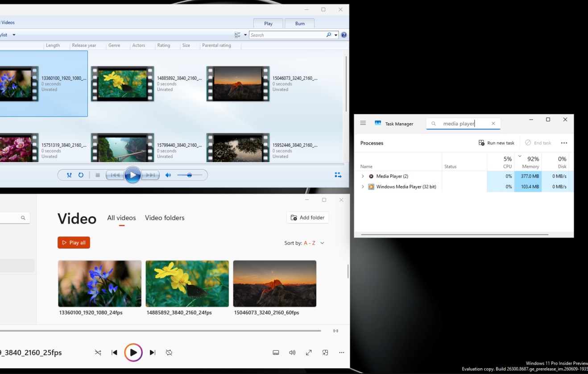Click Add folder button
The height and width of the screenshot is (374, 588).
tap(307, 217)
